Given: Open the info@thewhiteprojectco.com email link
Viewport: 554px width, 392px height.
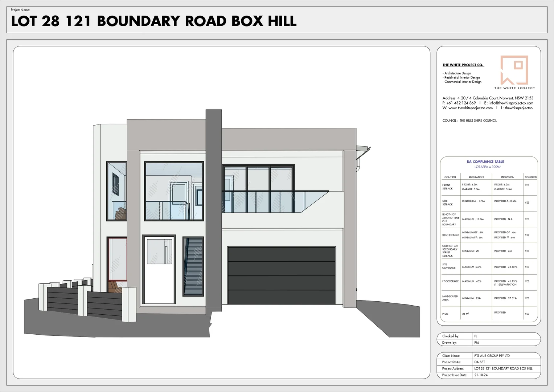Looking at the screenshot, I should pyautogui.click(x=511, y=103).
